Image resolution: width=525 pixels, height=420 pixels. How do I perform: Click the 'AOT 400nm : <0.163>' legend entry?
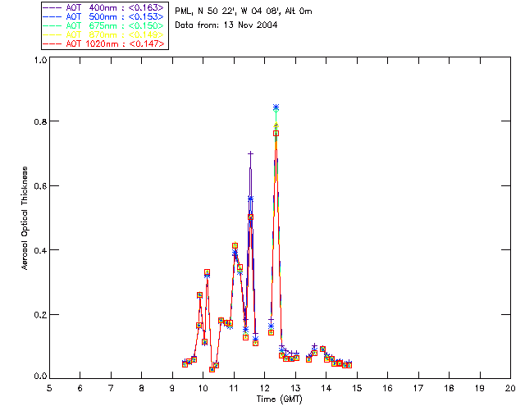[x=104, y=7]
